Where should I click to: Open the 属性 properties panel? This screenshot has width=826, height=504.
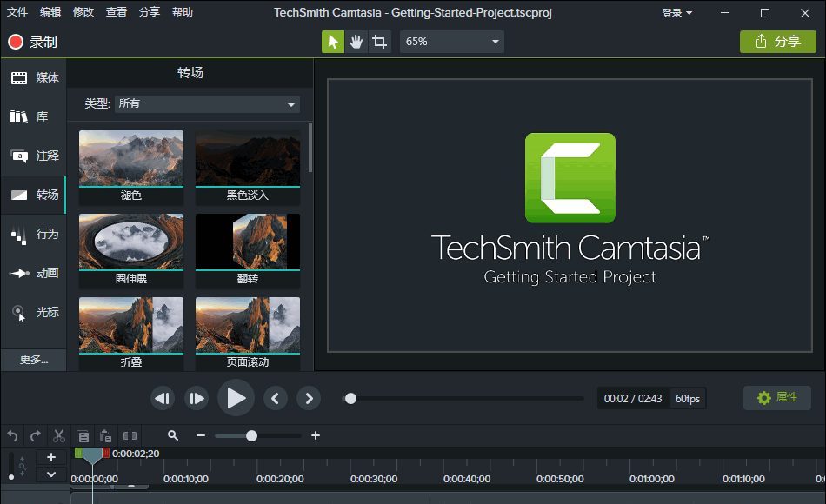pos(777,398)
